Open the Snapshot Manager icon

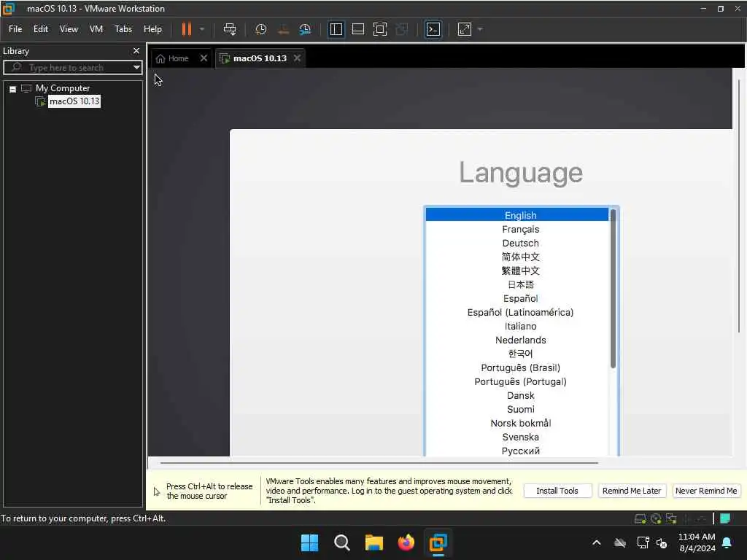[x=305, y=29]
